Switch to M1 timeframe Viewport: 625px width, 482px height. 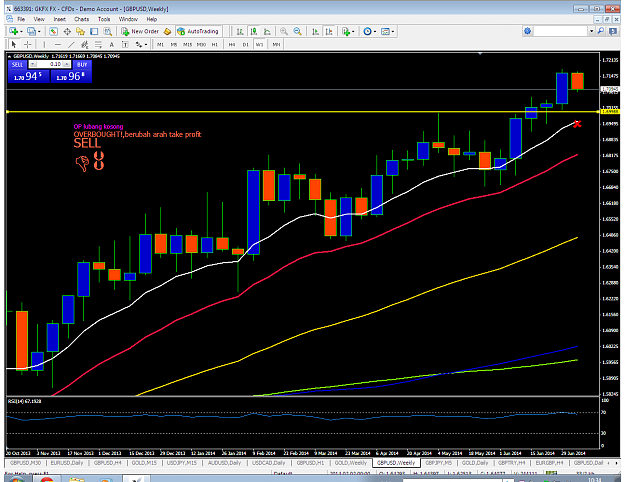(160, 45)
